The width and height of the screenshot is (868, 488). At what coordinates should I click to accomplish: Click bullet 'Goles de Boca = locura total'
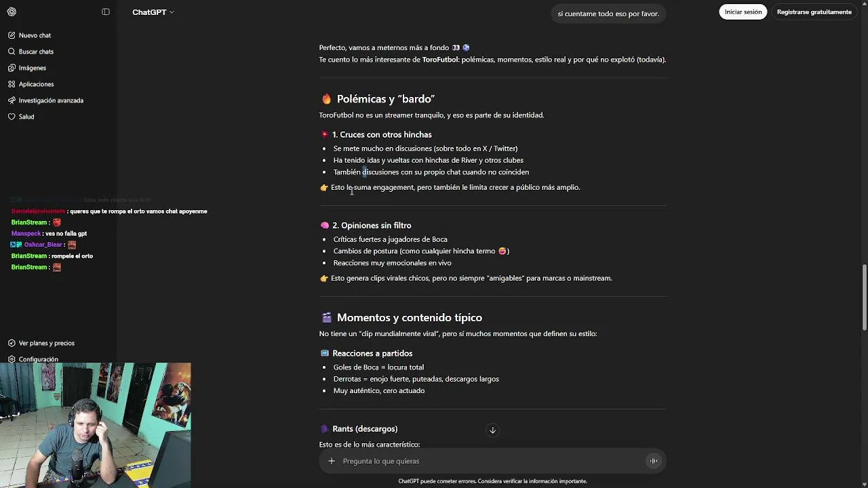click(378, 367)
